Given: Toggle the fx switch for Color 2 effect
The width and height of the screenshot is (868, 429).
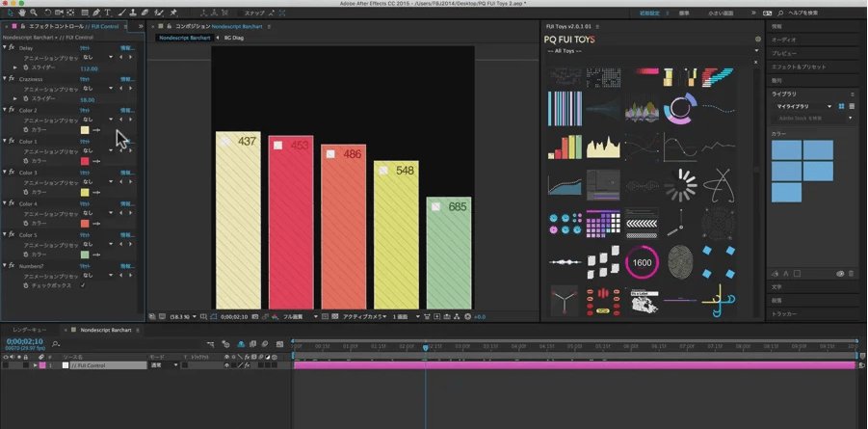Looking at the screenshot, I should (12, 110).
